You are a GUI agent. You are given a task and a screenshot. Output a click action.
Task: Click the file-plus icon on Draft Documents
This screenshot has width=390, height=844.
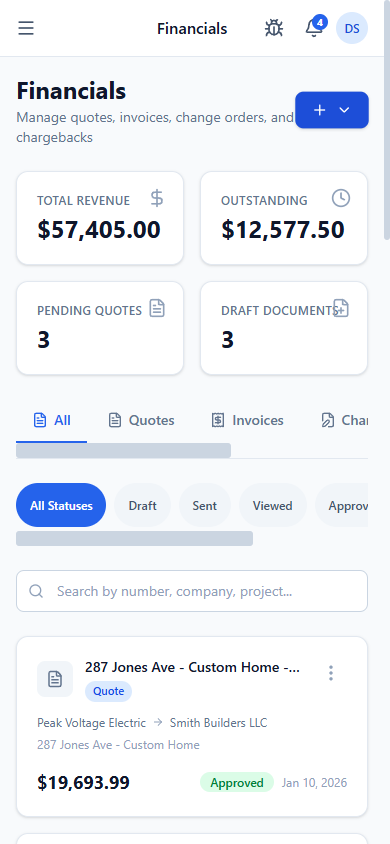[x=341, y=308]
